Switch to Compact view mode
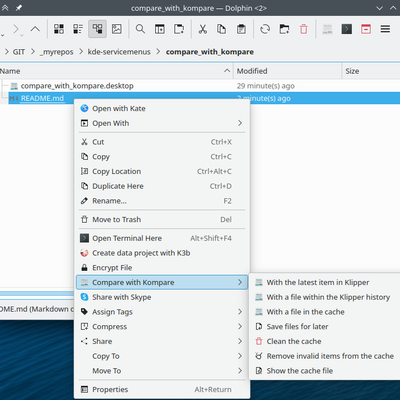 78,29
